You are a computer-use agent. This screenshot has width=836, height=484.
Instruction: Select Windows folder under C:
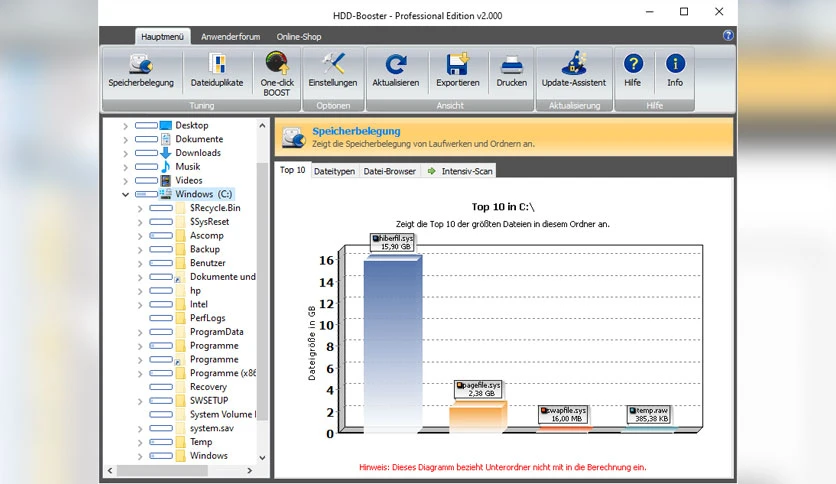click(208, 456)
